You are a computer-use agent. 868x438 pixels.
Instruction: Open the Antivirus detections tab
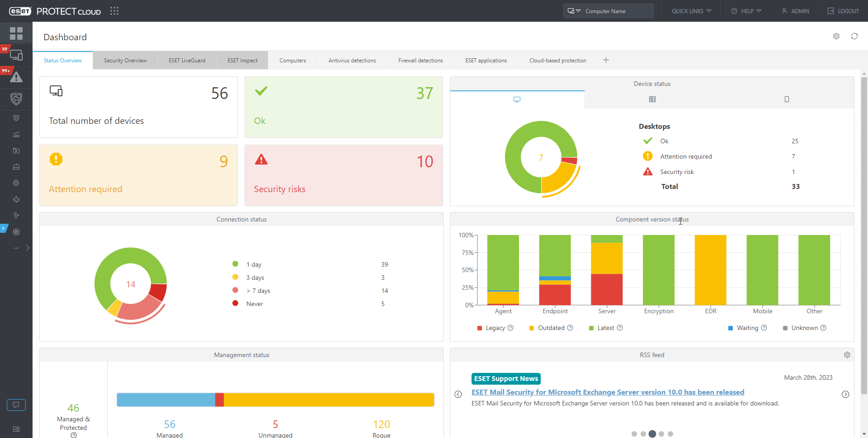pos(352,61)
